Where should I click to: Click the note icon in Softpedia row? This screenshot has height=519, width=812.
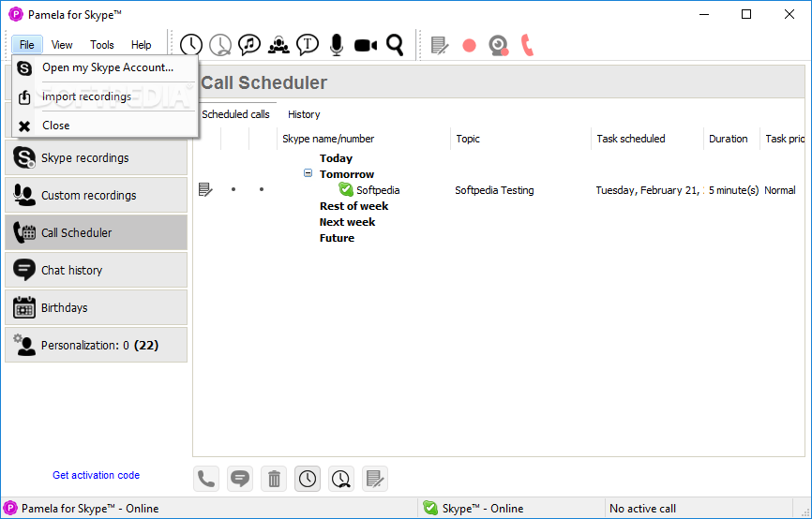tap(205, 190)
